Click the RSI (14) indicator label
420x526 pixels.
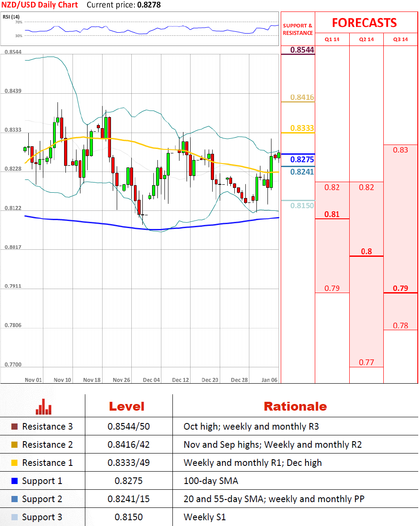[11, 17]
